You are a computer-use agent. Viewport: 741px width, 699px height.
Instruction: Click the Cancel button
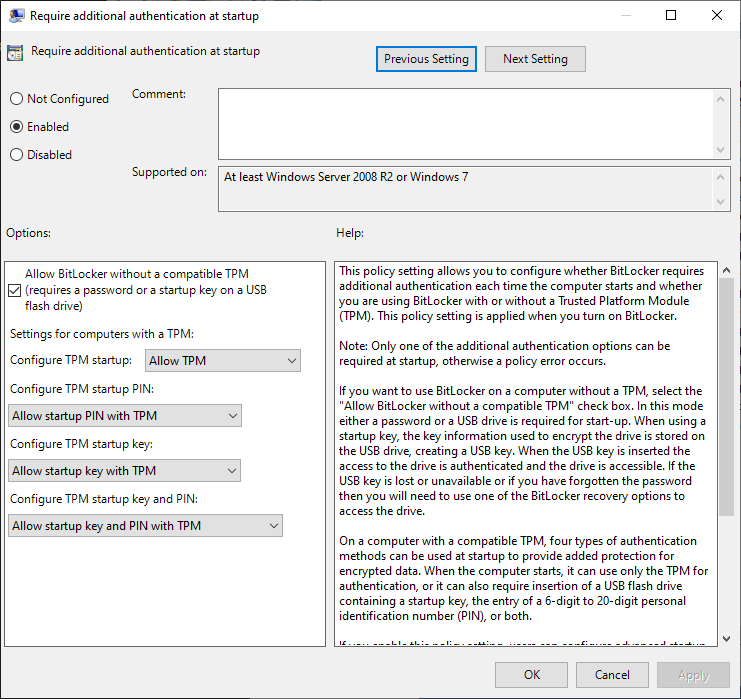(612, 674)
